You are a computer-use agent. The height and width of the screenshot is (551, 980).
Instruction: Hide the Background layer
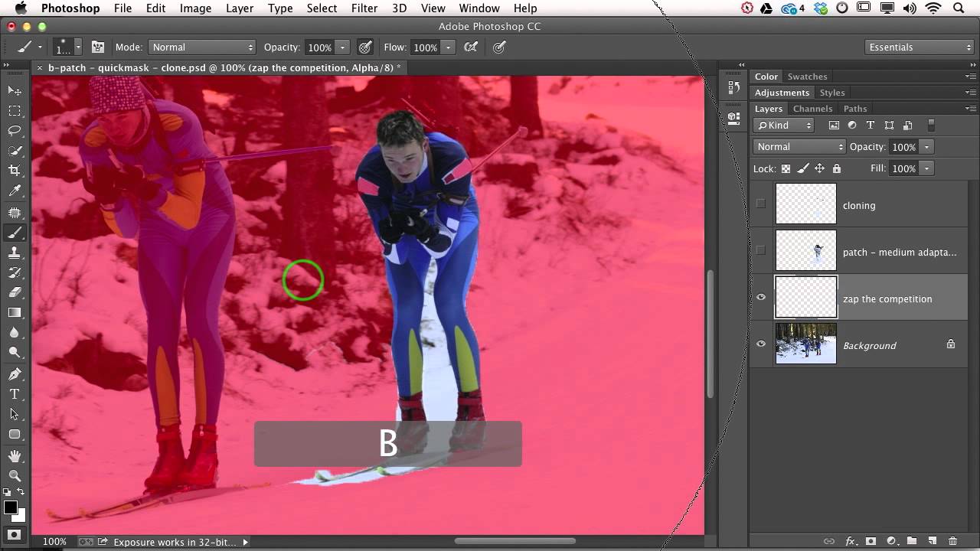(x=760, y=344)
